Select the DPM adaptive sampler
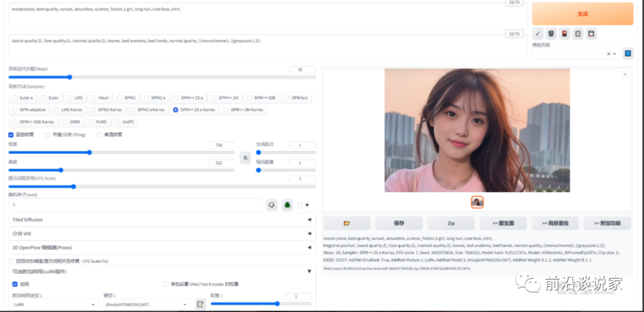644x312 pixels. tap(29, 110)
